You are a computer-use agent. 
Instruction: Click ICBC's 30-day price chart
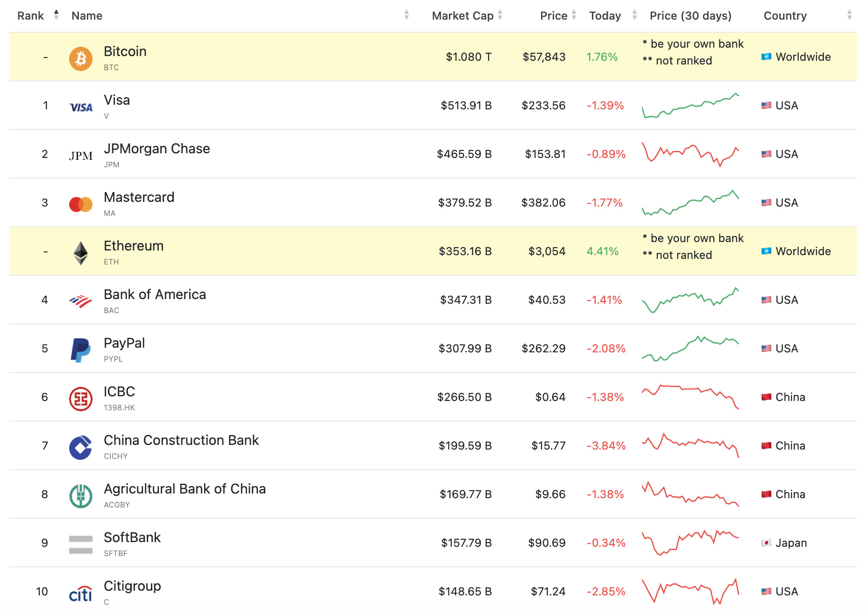point(690,397)
